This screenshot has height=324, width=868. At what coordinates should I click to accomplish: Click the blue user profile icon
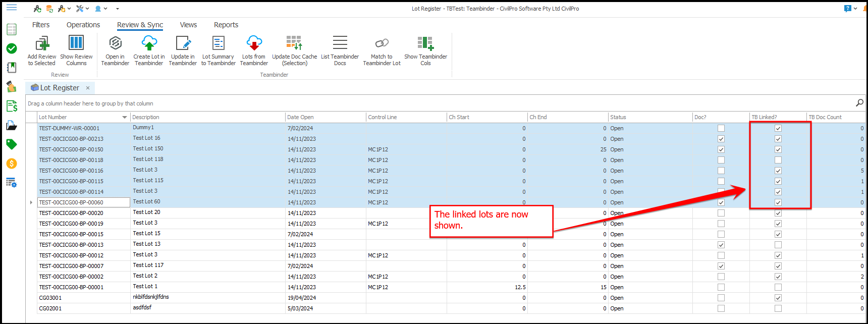click(98, 9)
